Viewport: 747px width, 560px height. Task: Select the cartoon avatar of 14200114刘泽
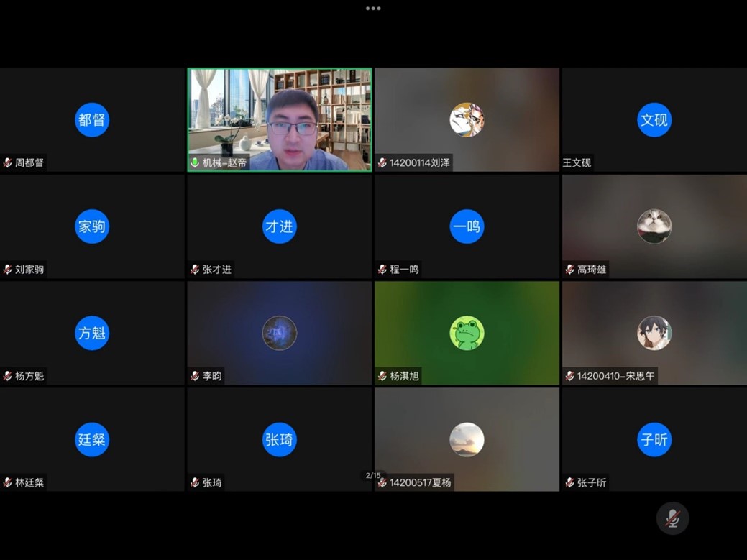coord(467,119)
